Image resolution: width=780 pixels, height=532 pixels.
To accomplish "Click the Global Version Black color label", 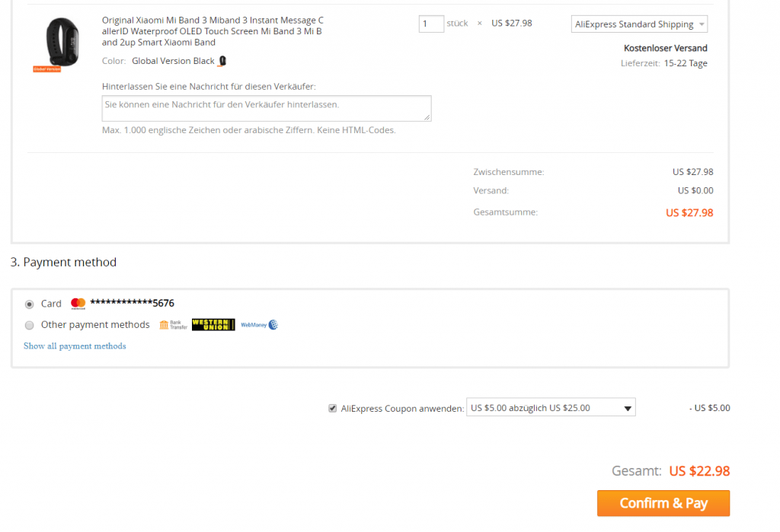I will (173, 61).
